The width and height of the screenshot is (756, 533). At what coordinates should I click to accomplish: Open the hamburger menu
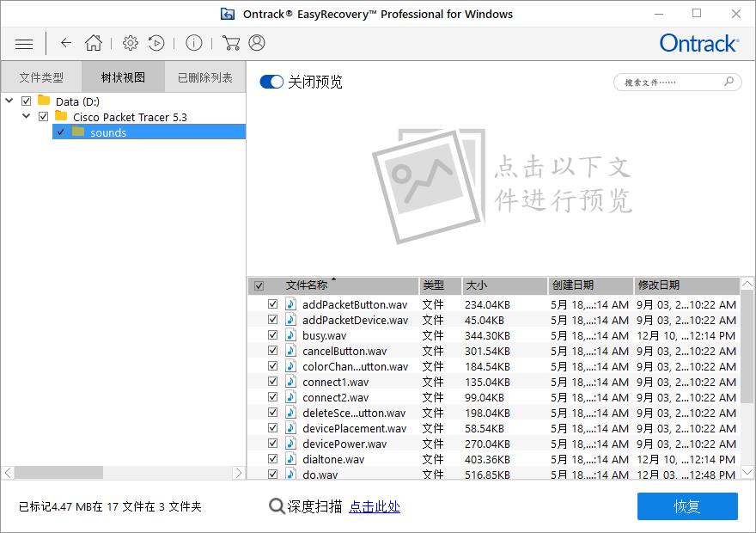pyautogui.click(x=23, y=43)
